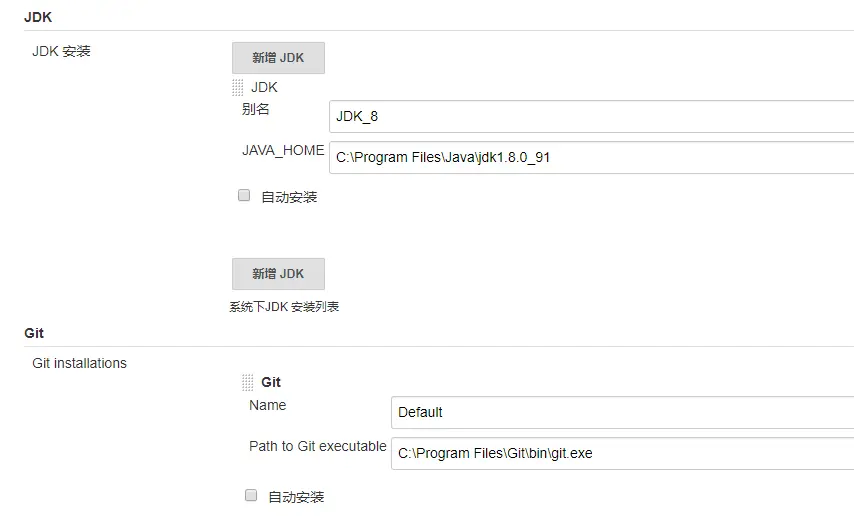The width and height of the screenshot is (854, 531).
Task: Click the 别名 field containing JDK_8
Action: point(590,116)
